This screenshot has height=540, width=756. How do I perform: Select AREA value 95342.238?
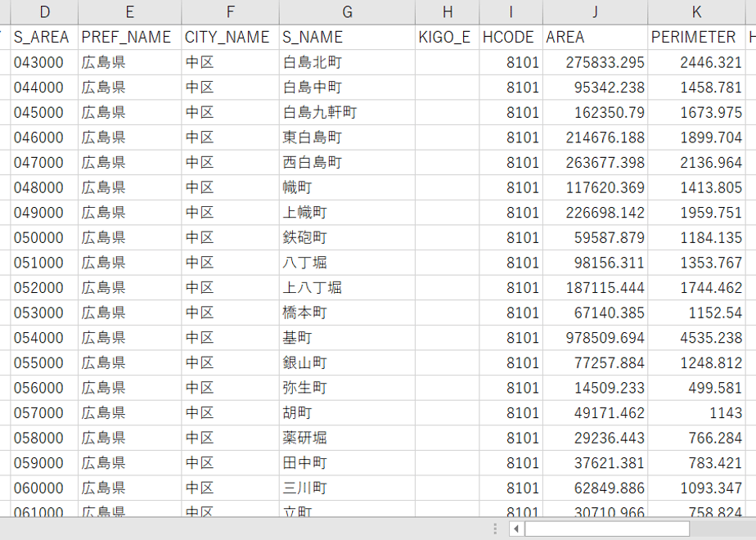coord(596,88)
